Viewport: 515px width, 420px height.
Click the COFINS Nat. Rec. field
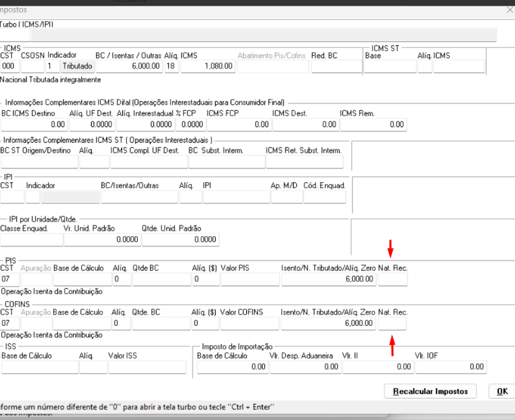point(392,323)
